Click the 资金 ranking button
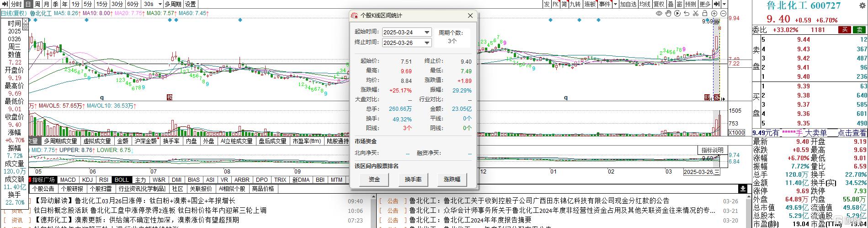The width and height of the screenshot is (868, 228). (x=374, y=179)
